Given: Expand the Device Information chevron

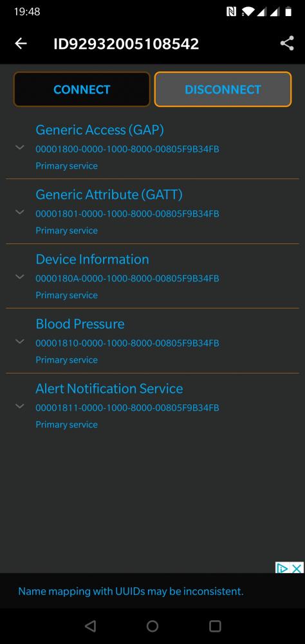Looking at the screenshot, I should pyautogui.click(x=20, y=276).
